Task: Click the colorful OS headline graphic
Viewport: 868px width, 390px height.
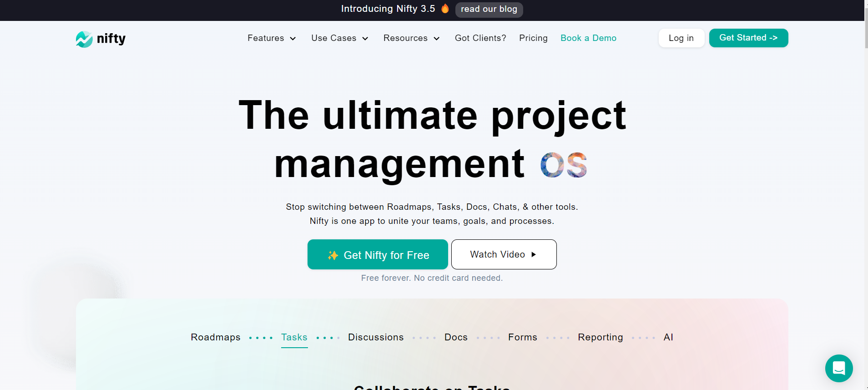Action: (x=564, y=165)
